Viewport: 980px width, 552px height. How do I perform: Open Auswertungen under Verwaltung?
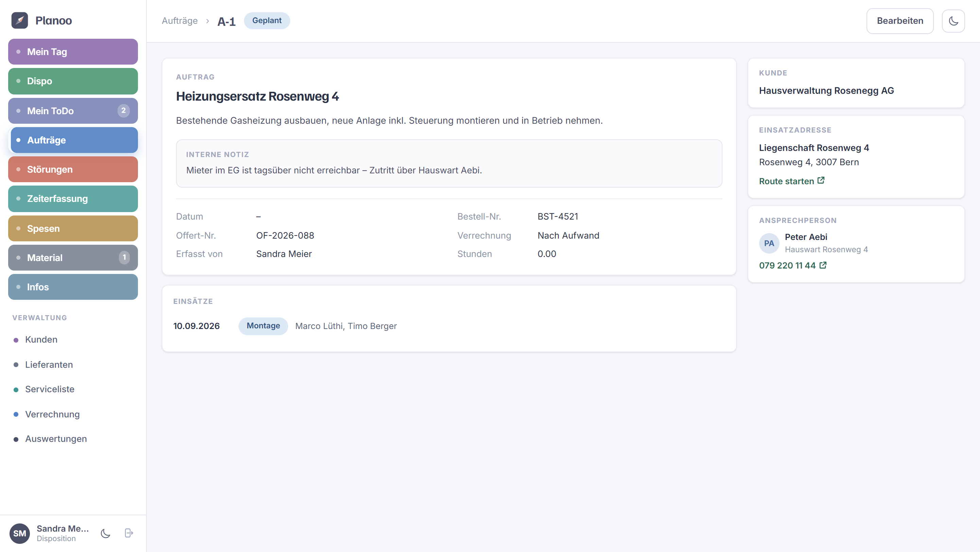[56, 438]
